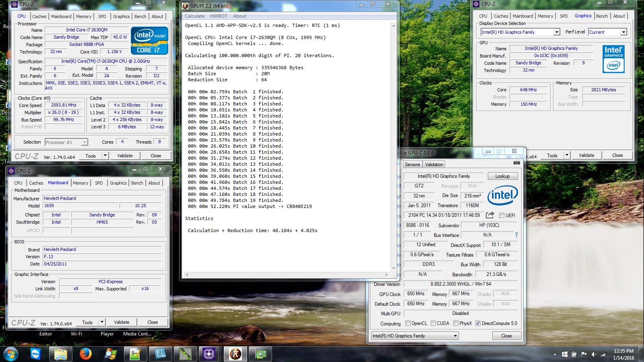This screenshot has height=362, width=644.
Task: Switch to GPU-Z graphics card taskbar icon
Action: tap(260, 354)
